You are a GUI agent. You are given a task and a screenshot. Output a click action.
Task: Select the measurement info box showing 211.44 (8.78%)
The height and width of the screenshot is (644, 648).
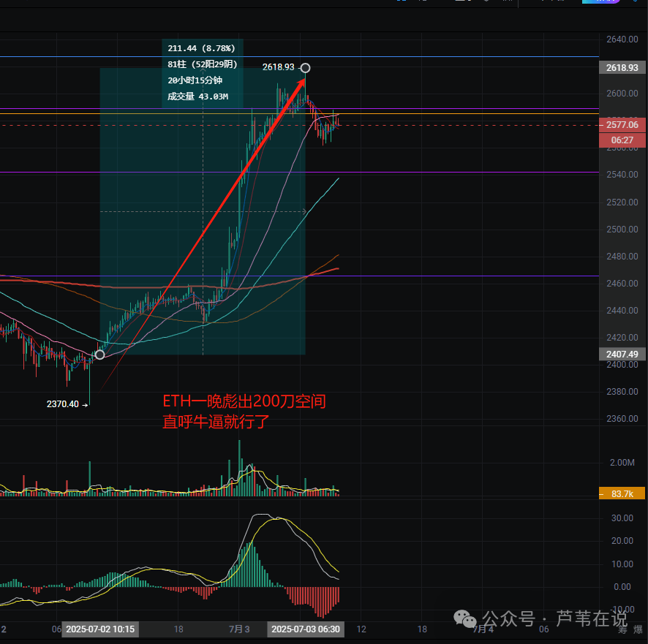pyautogui.click(x=202, y=73)
